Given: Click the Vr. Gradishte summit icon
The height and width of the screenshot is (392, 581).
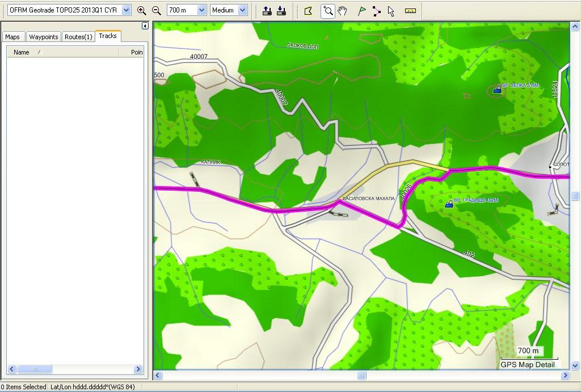Looking at the screenshot, I should 449,204.
